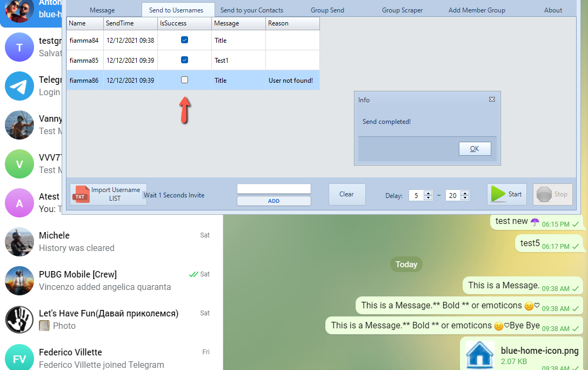
Task: Close the Info dialog with X
Action: 492,100
